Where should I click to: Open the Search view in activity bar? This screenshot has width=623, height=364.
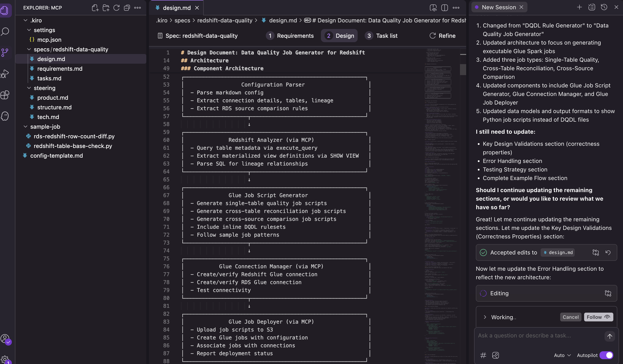pos(5,31)
